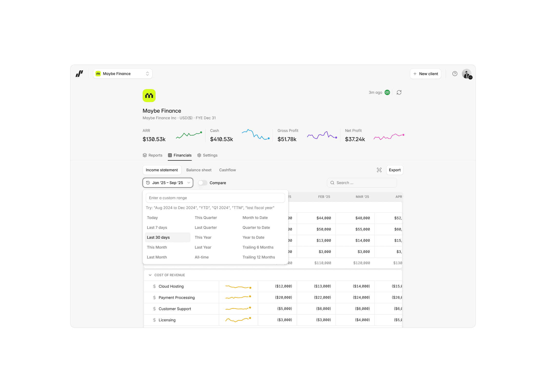Click the Cloud Hosting dollar sign icon

pyautogui.click(x=154, y=286)
